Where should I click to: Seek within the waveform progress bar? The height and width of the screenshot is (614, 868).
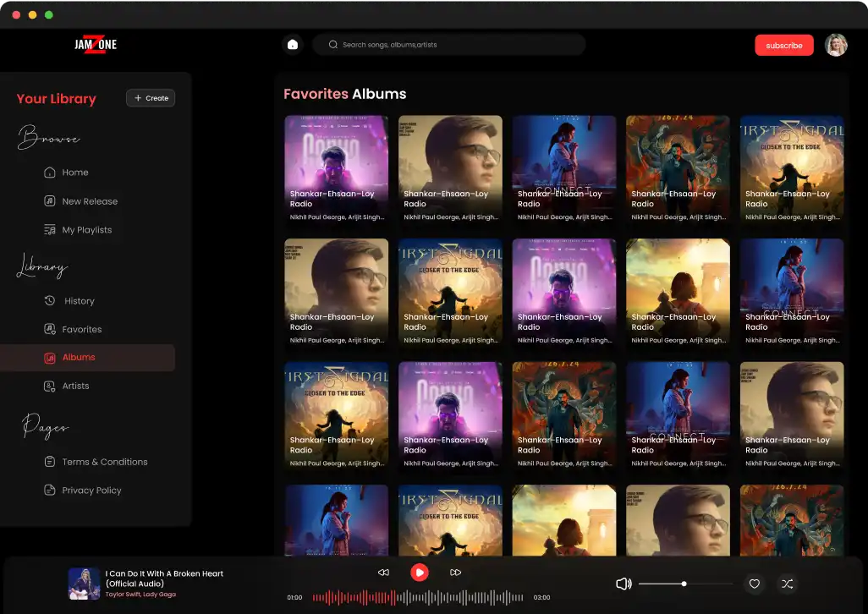(x=418, y=597)
